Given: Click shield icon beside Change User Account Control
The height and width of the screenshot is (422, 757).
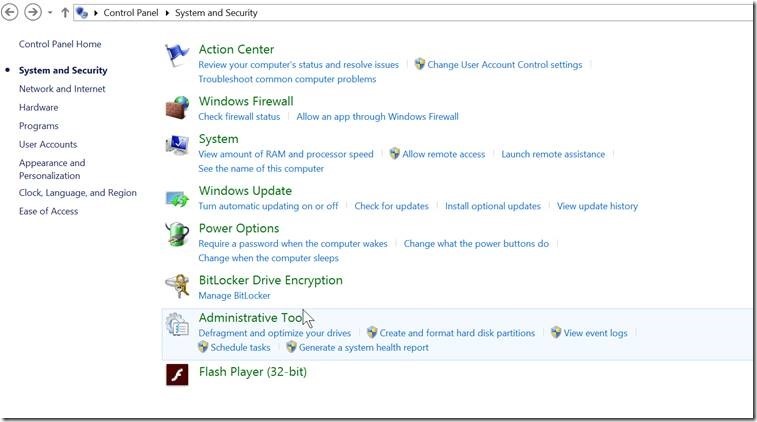Looking at the screenshot, I should pyautogui.click(x=420, y=64).
